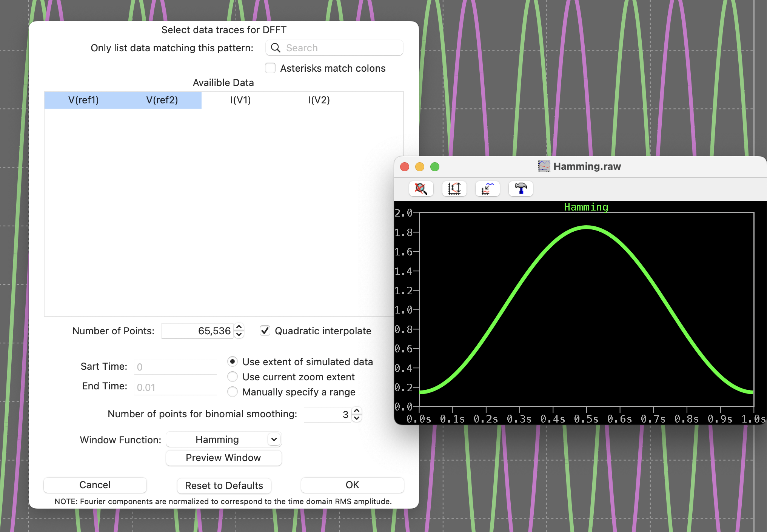Enable Asterisks match colons checkbox
The image size is (767, 532).
(x=270, y=68)
